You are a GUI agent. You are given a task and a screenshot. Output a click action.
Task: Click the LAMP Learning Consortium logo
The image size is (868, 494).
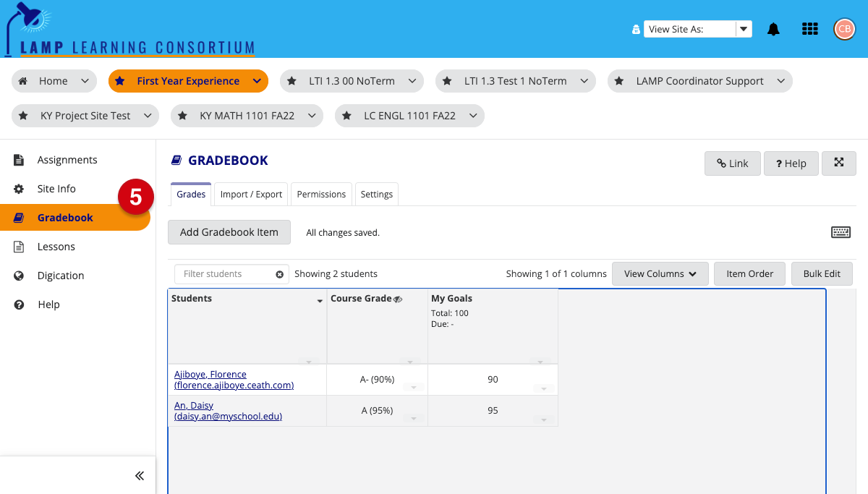130,29
